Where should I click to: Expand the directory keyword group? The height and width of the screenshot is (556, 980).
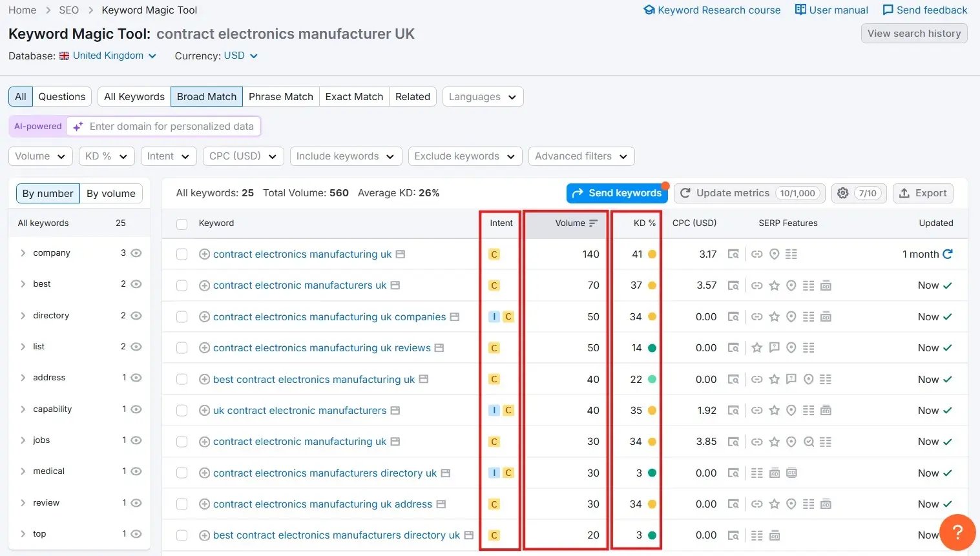[22, 315]
